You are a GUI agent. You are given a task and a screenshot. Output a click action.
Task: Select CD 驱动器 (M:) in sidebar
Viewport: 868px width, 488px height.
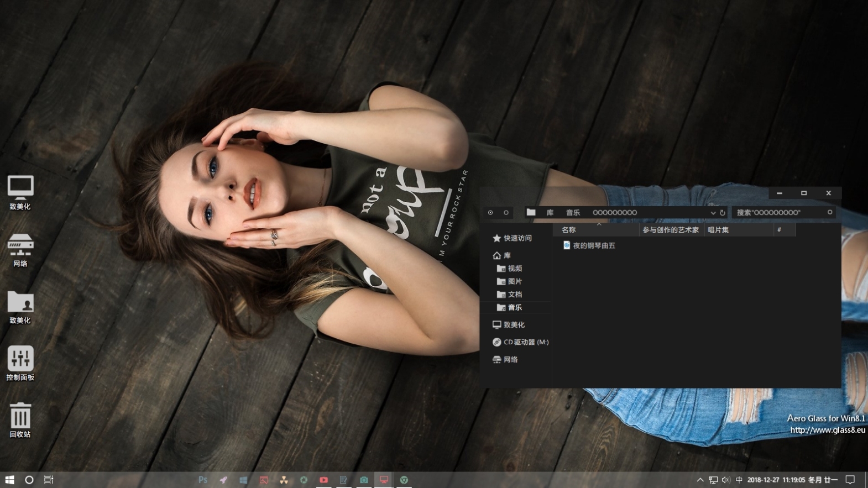pos(520,342)
